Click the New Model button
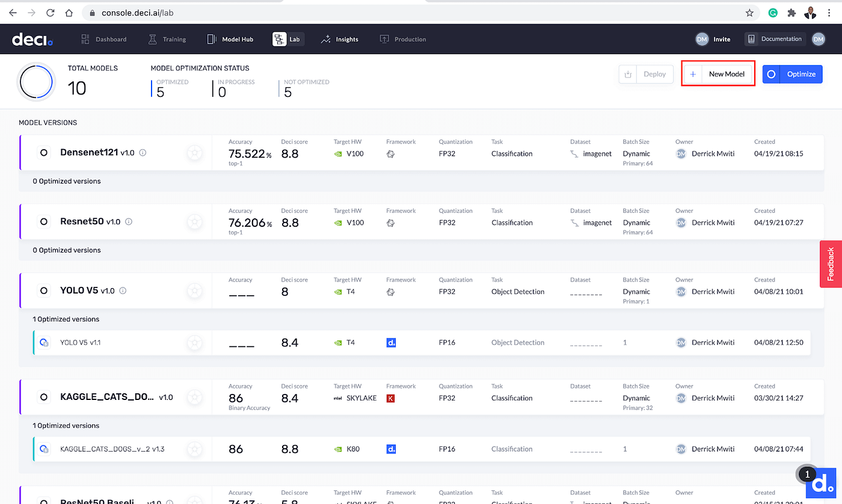 click(x=718, y=74)
